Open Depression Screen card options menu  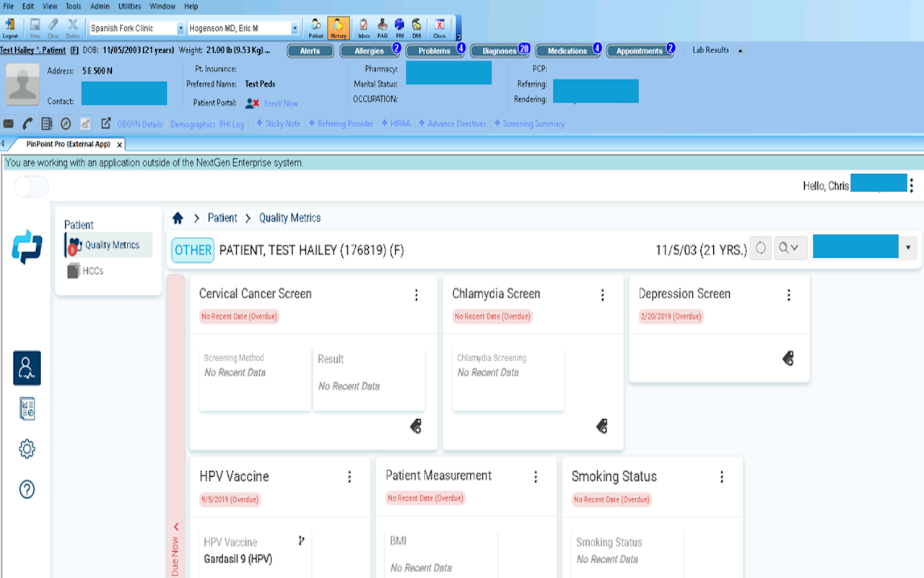[788, 295]
